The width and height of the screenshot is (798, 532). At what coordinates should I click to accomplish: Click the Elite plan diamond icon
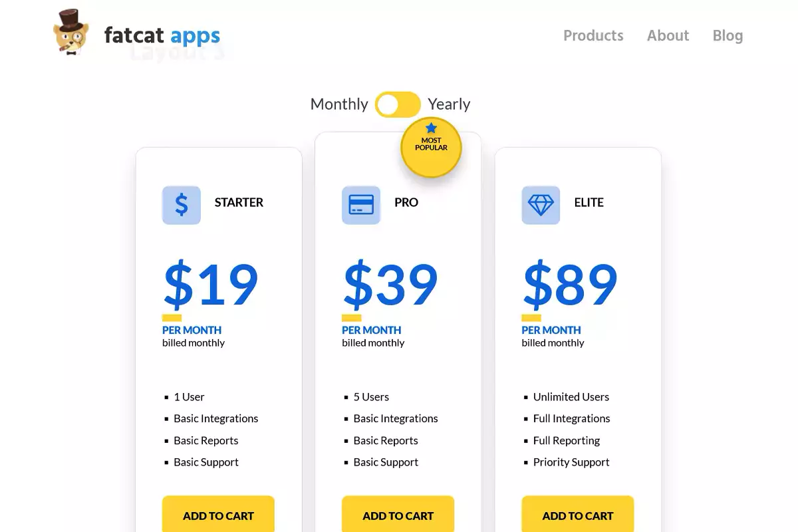click(x=541, y=205)
